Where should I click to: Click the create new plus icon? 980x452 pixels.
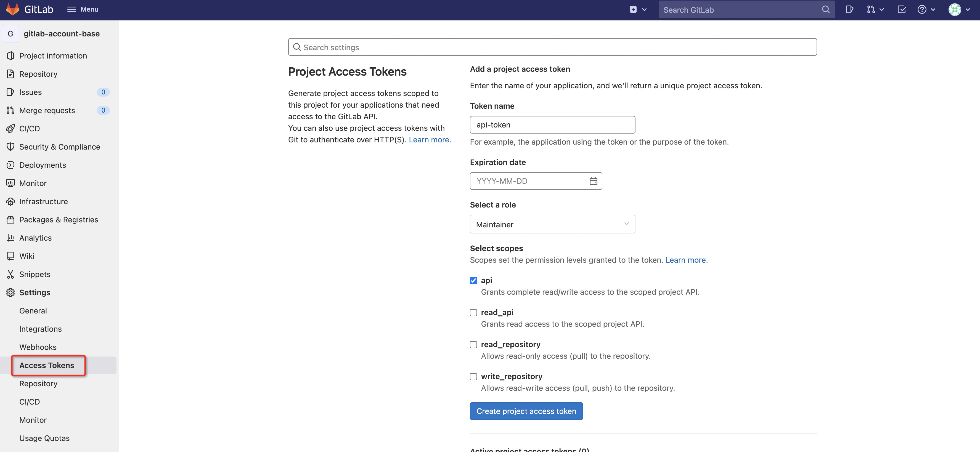pos(633,9)
